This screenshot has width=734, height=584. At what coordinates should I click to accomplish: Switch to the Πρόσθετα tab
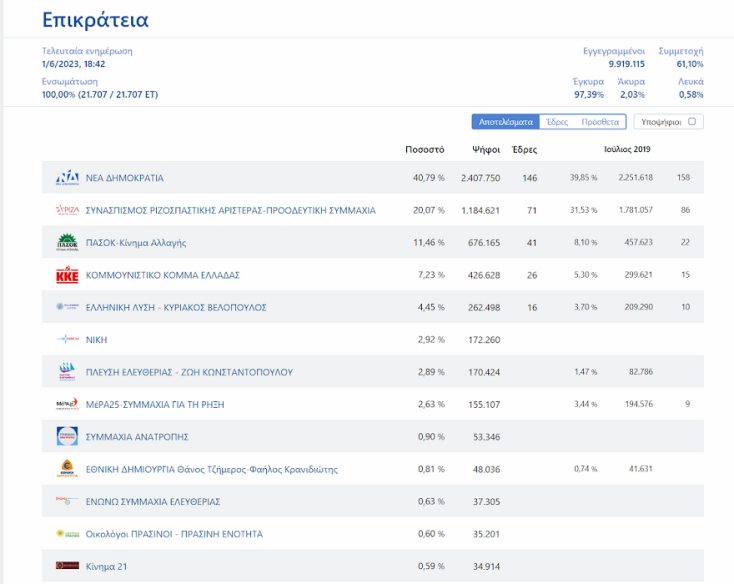600,122
